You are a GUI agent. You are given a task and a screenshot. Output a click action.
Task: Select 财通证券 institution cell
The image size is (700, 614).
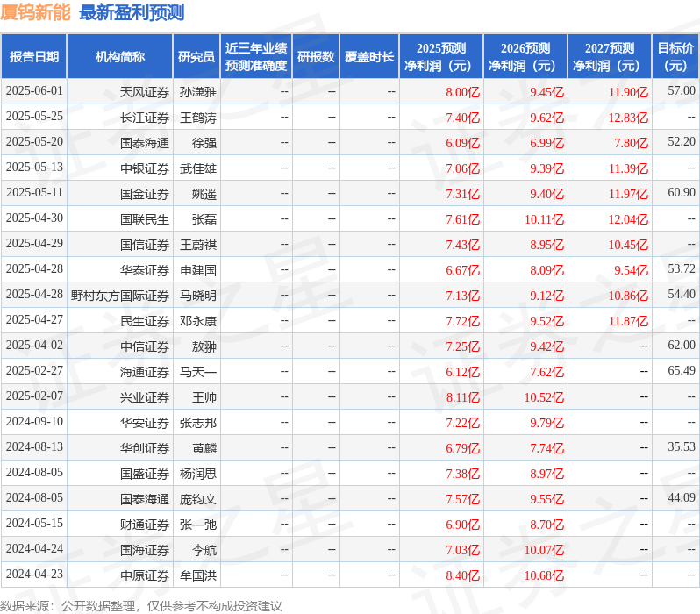click(145, 525)
